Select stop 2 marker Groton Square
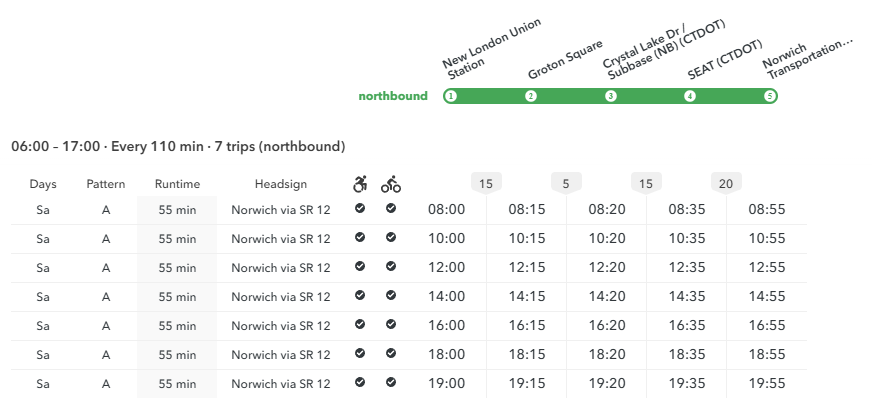This screenshot has width=872, height=418. pos(531,96)
